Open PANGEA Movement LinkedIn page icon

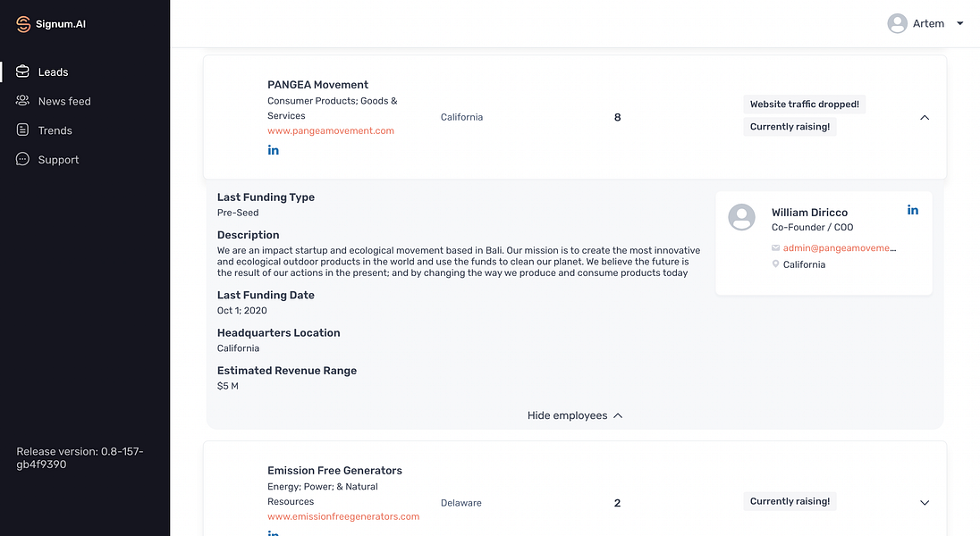click(273, 150)
